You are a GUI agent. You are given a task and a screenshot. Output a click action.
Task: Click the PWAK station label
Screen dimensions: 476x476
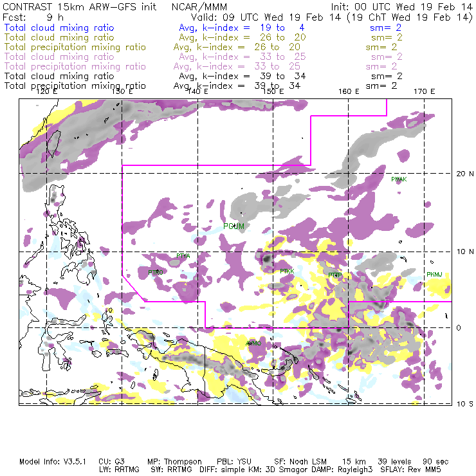(399, 179)
